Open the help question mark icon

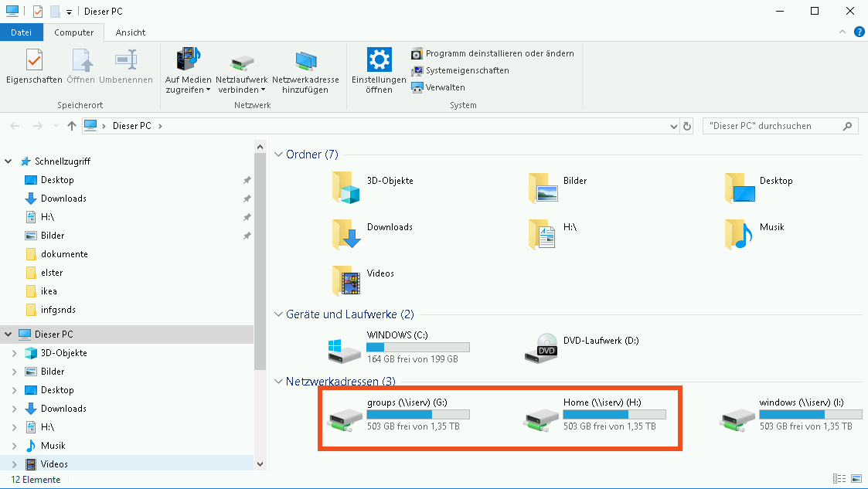(859, 32)
